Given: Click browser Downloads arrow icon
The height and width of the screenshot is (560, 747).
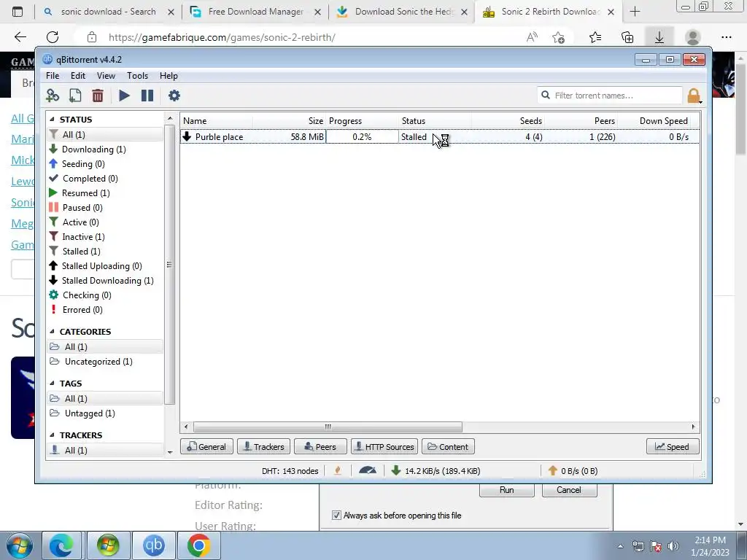Looking at the screenshot, I should point(659,37).
